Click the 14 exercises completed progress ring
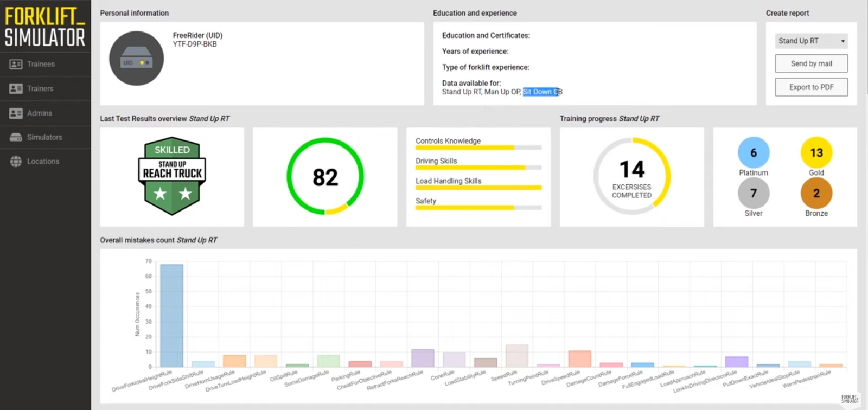The image size is (868, 410). click(631, 176)
